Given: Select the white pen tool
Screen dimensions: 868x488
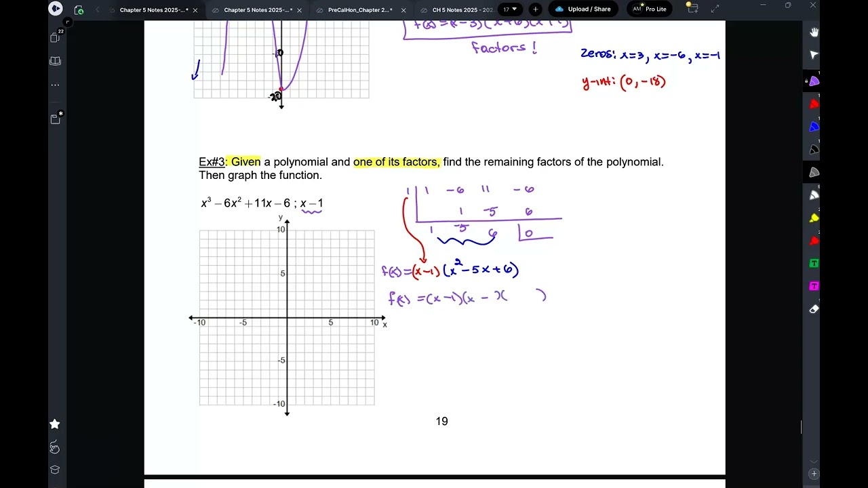Looking at the screenshot, I should coord(814,195).
